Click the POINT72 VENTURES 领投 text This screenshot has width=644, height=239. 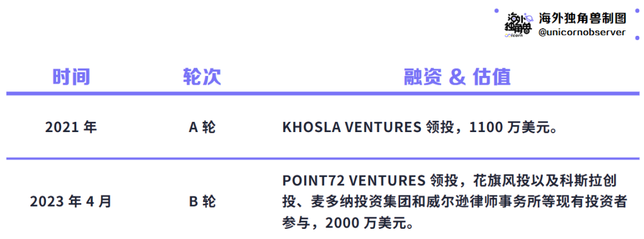click(x=369, y=180)
